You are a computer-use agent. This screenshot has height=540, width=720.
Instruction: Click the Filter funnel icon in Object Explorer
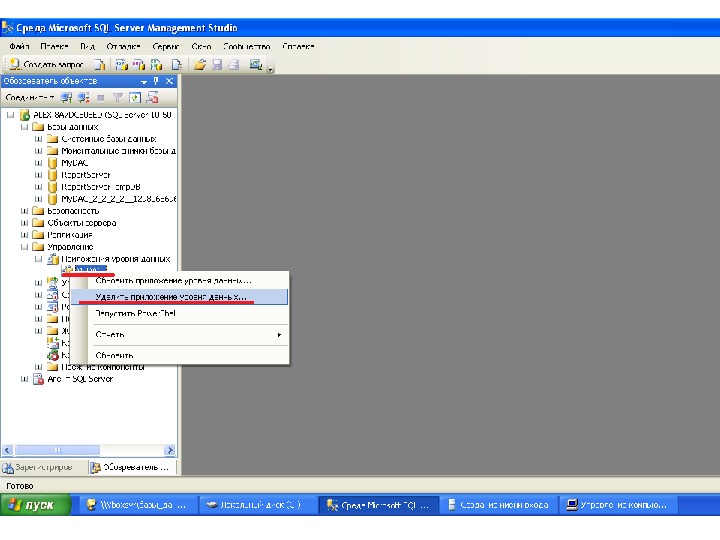click(118, 97)
